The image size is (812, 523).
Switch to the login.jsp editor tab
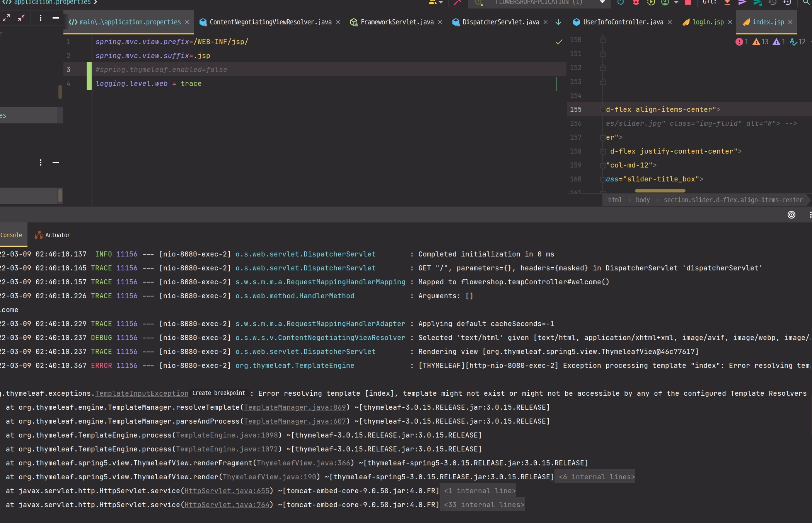708,22
